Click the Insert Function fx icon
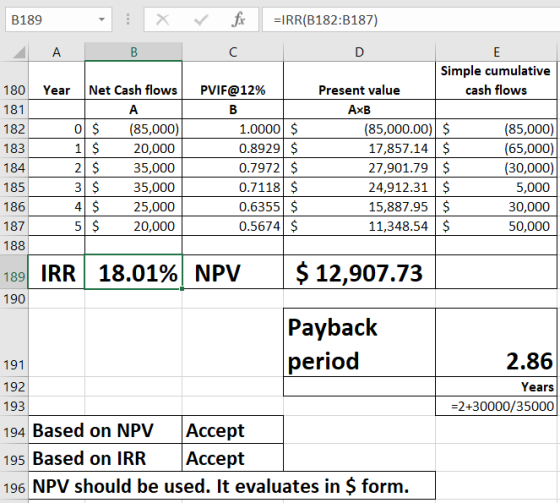Viewport: 560px width, 503px height. pyautogui.click(x=238, y=20)
